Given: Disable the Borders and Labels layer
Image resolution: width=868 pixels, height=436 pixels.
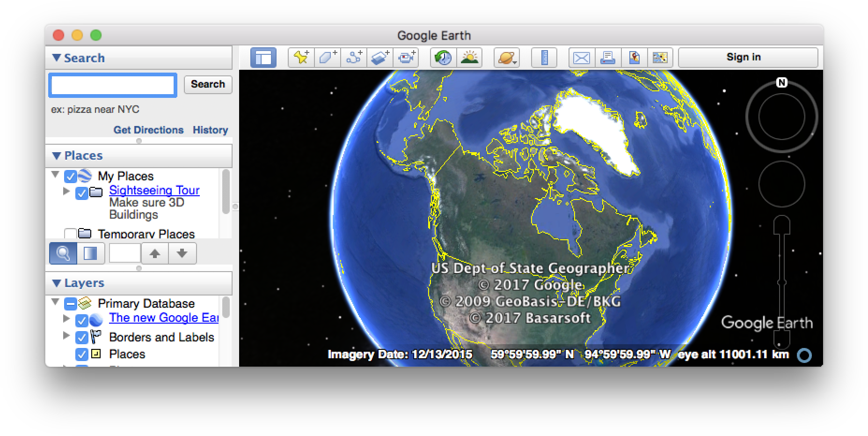Looking at the screenshot, I should (82, 337).
